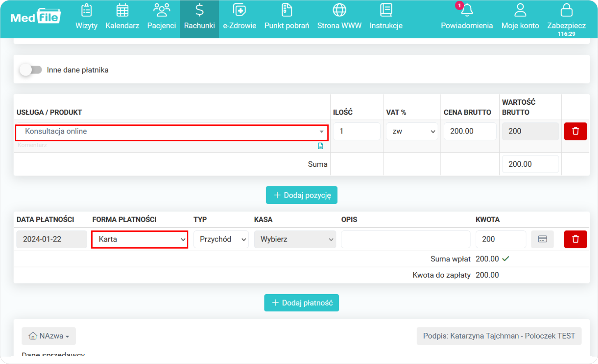This screenshot has width=598, height=364.
Task: Toggle Inne dane płatnika switch
Action: [31, 70]
